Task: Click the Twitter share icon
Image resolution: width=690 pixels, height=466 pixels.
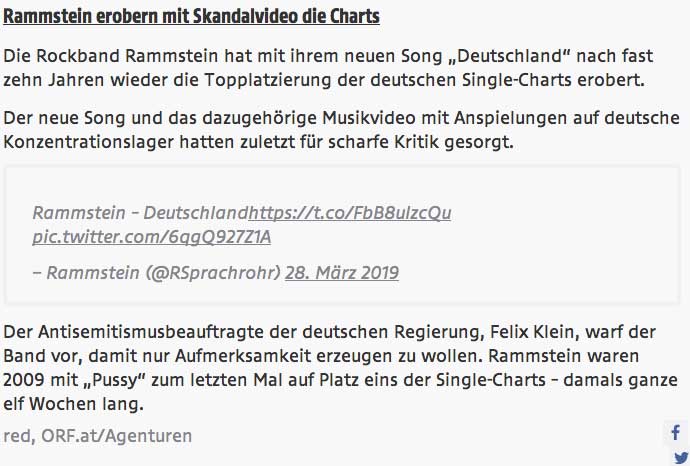Action: [677, 458]
